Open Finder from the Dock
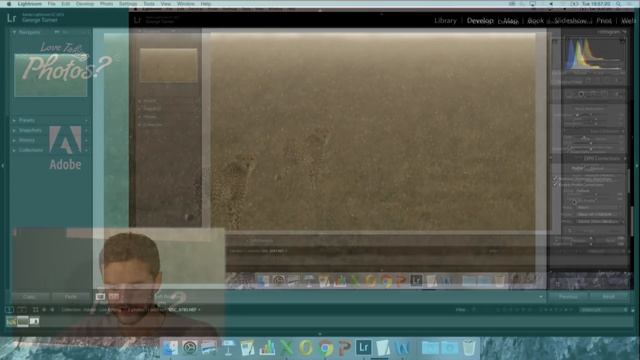The image size is (640, 360). point(170,348)
